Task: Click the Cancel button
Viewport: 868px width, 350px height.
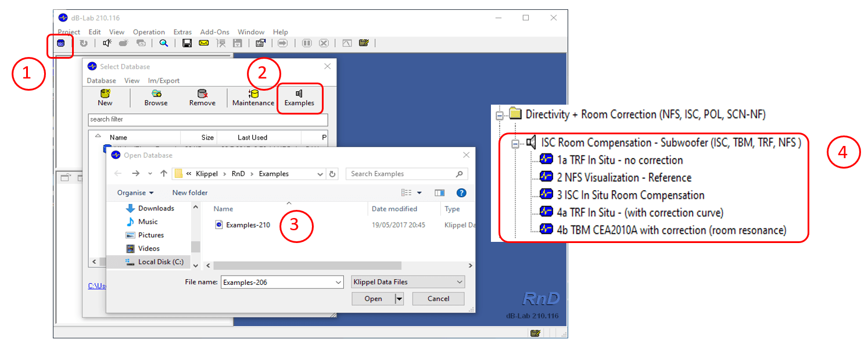Action: click(439, 299)
